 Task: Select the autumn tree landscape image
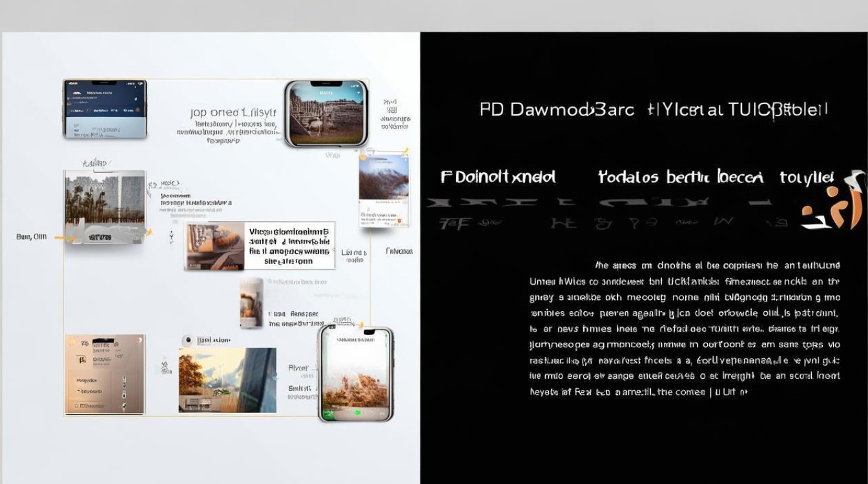point(227,380)
